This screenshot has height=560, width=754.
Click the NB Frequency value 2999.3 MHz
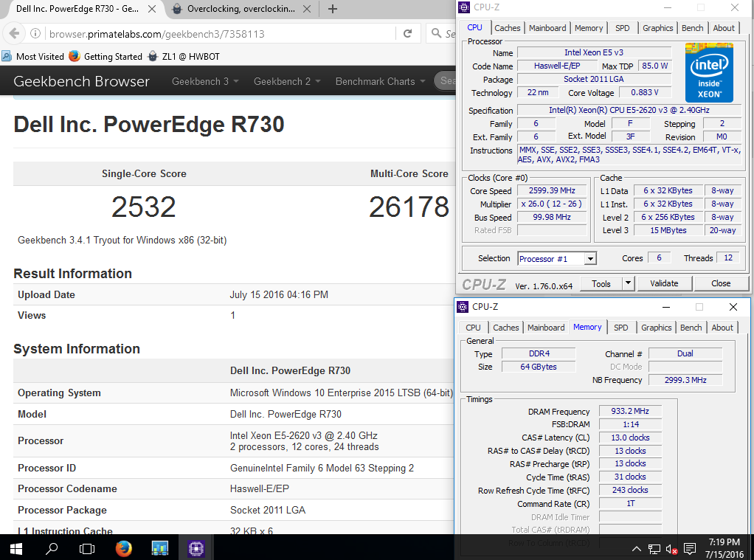685,379
